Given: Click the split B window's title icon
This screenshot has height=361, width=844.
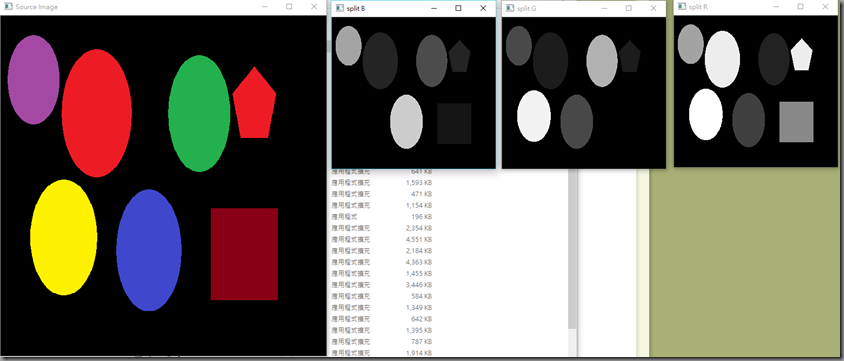Looking at the screenshot, I should (x=340, y=8).
